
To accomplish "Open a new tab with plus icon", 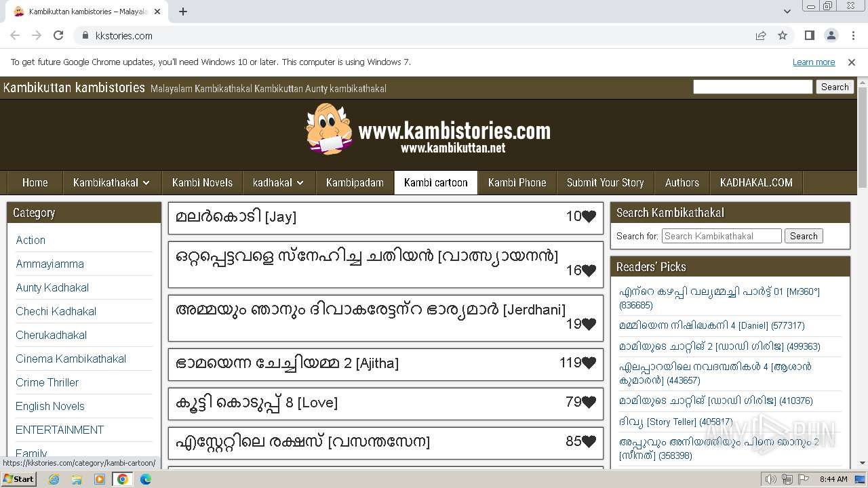I will 183,12.
